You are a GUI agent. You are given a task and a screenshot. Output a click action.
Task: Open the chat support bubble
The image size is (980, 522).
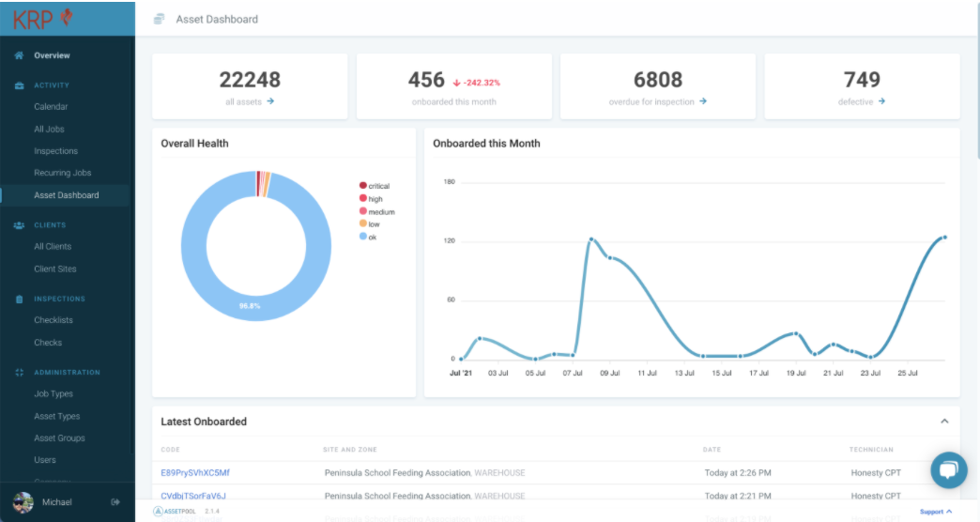[948, 470]
